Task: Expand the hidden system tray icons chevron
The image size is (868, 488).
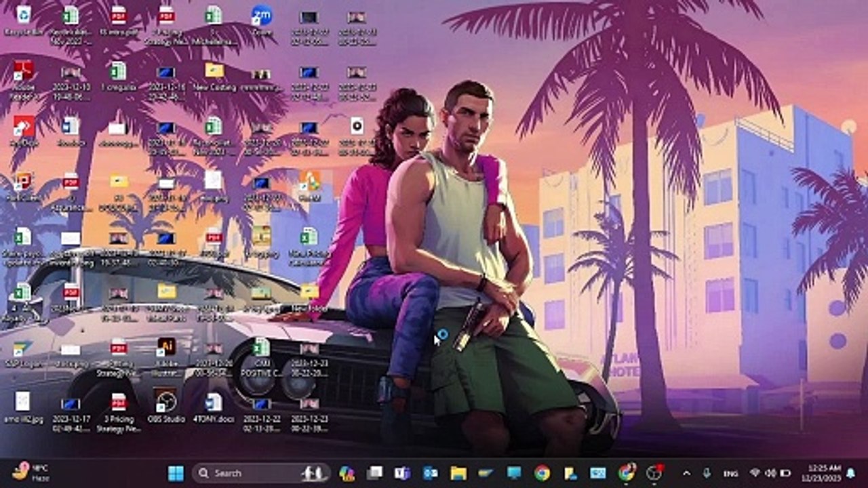Action: click(686, 473)
